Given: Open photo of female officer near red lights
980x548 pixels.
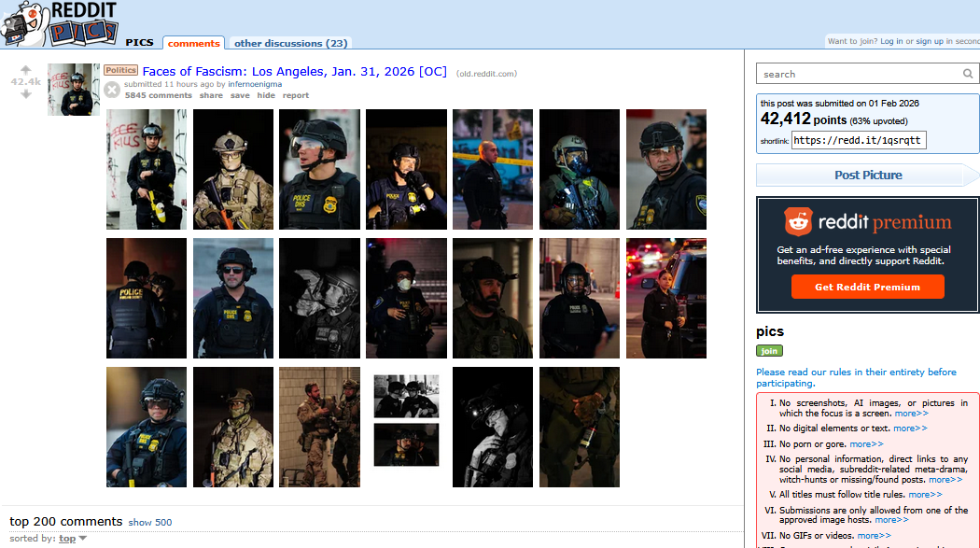Looking at the screenshot, I should pos(666,298).
